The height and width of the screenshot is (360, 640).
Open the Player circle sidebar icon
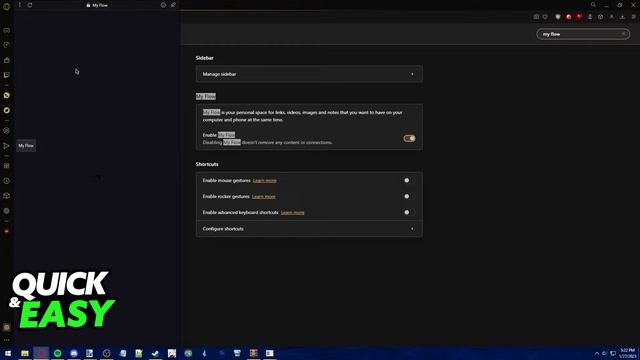tap(7, 131)
